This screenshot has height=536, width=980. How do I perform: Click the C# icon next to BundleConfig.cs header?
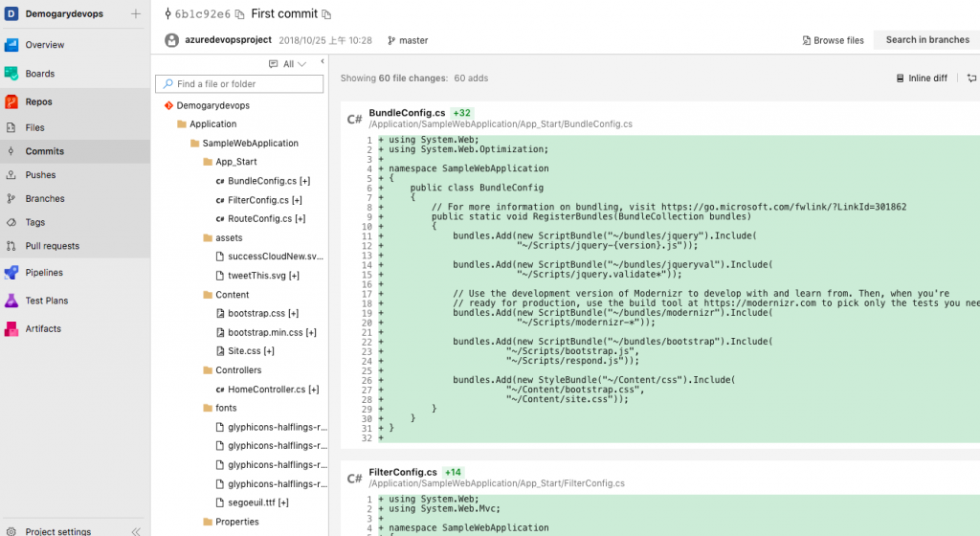coord(354,119)
